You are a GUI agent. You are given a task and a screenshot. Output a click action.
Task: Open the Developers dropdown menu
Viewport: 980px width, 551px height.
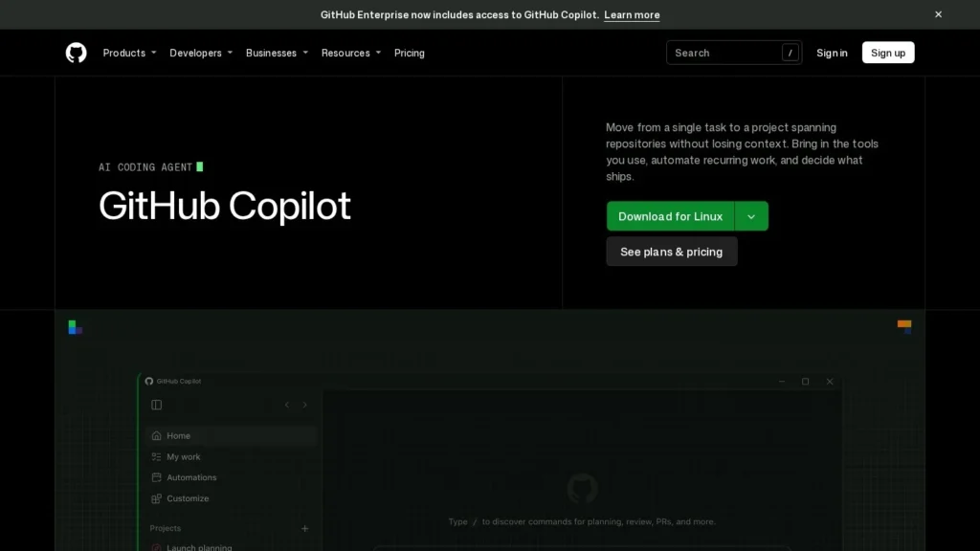[x=201, y=53]
